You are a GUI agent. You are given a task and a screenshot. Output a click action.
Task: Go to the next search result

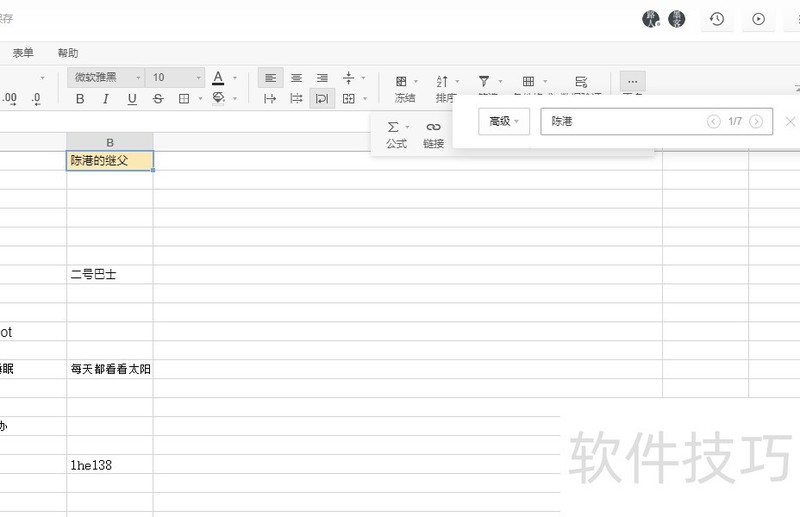click(756, 121)
